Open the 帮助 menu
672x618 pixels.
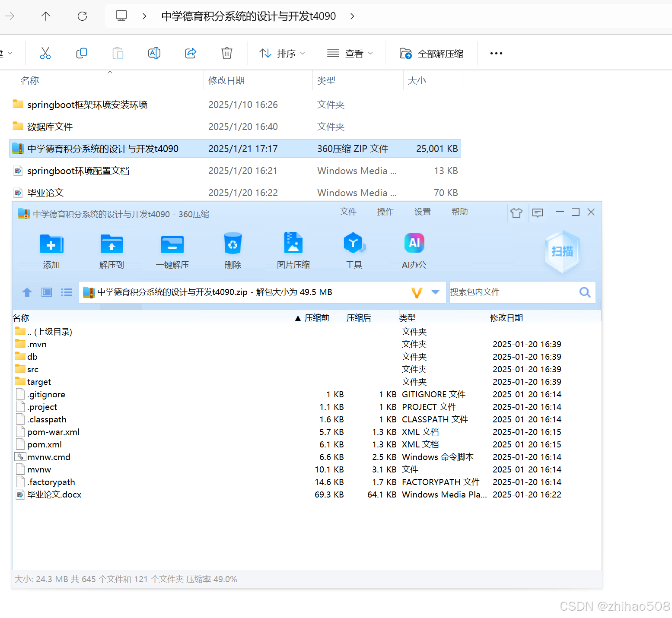[x=459, y=212]
